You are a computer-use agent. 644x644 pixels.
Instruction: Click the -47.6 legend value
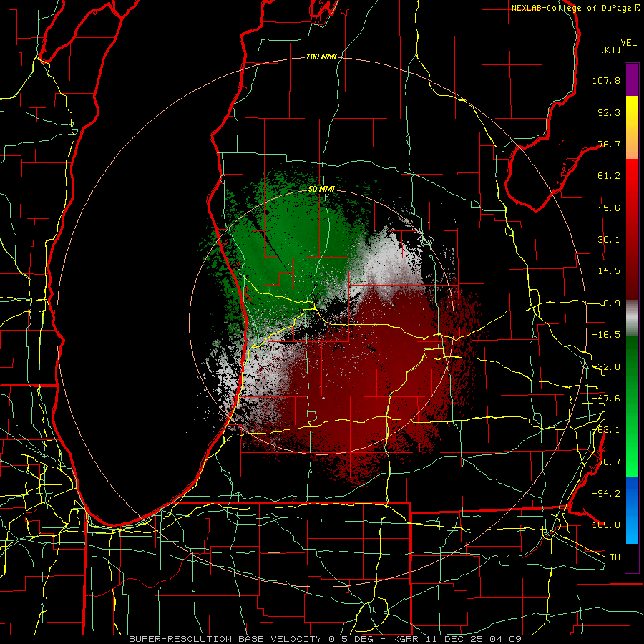pyautogui.click(x=606, y=399)
